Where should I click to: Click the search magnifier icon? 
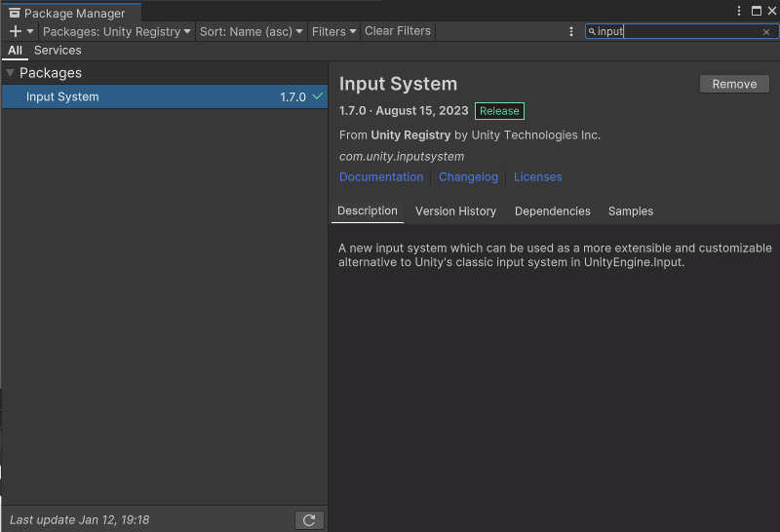592,32
